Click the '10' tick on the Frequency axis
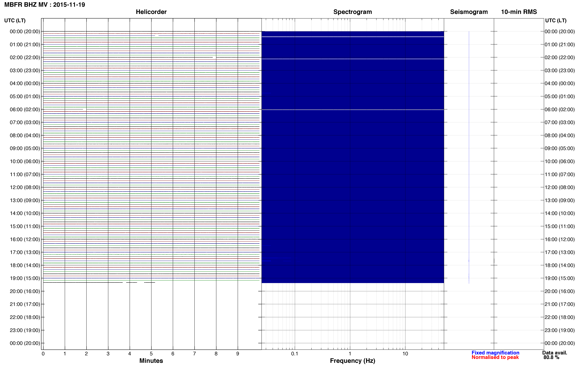The image size is (588, 368). tap(405, 354)
